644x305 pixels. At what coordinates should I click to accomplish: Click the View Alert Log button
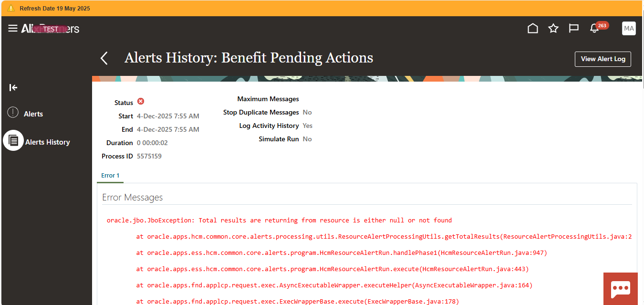[603, 59]
